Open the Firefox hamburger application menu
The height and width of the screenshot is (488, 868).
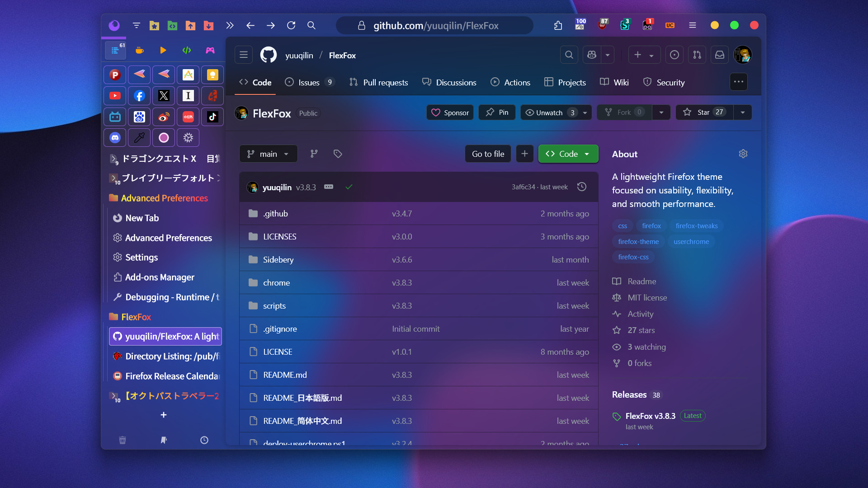coord(692,25)
